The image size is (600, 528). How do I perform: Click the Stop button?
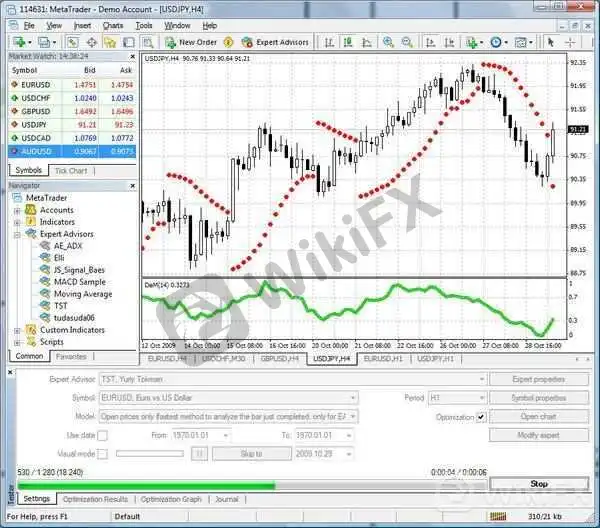coord(539,484)
